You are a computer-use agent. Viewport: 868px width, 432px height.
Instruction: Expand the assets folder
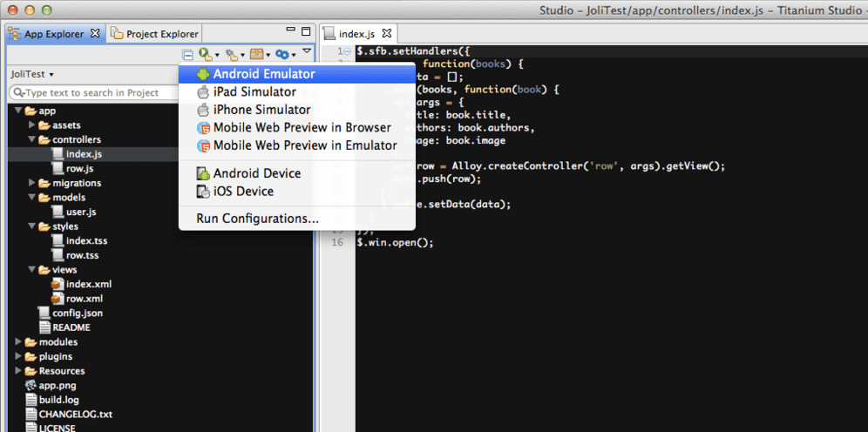click(32, 125)
